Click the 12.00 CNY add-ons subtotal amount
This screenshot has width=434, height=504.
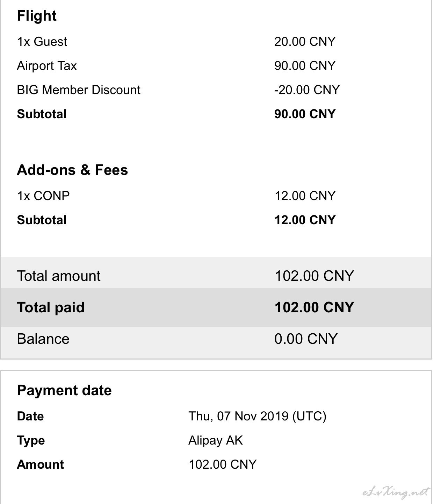[305, 220]
